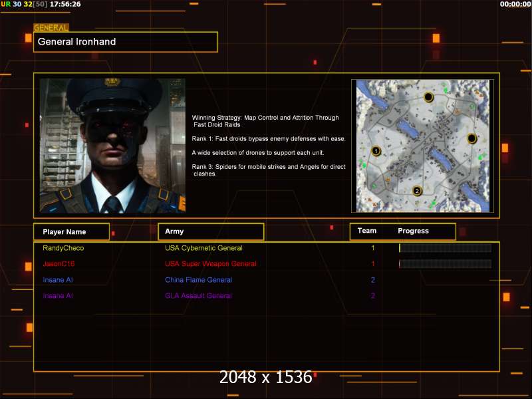
Task: Click the 00:00:00 timer
Action: pyautogui.click(x=515, y=4)
